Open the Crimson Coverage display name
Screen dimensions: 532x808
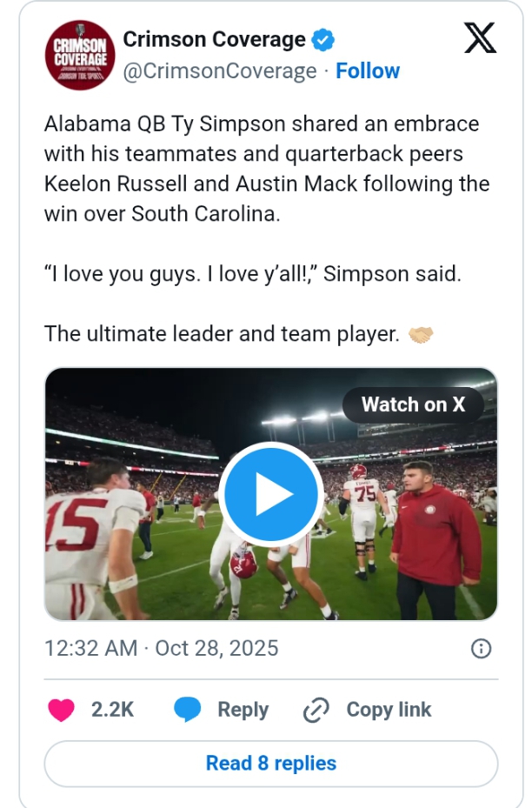click(214, 39)
